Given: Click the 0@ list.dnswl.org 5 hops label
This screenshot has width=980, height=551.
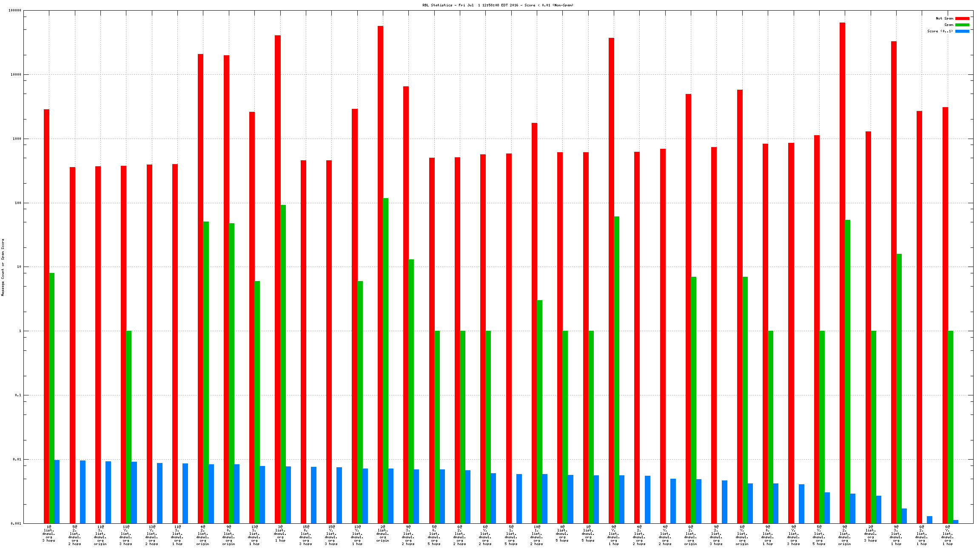Looking at the screenshot, I should [562, 534].
